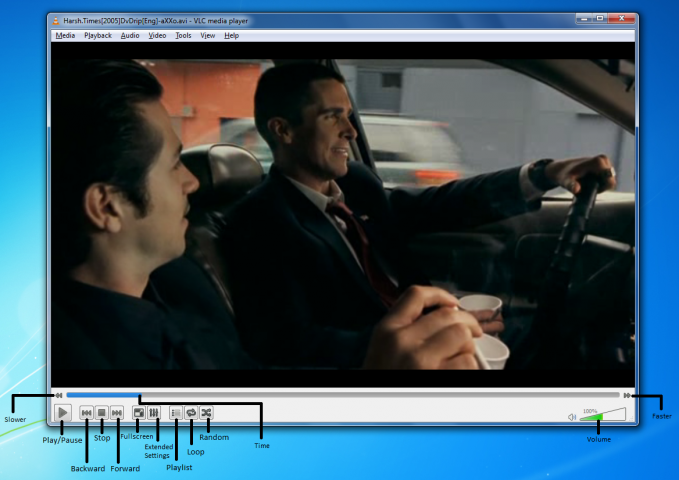The height and width of the screenshot is (480, 679).
Task: Seek on the blue time progress bar
Action: 343,395
